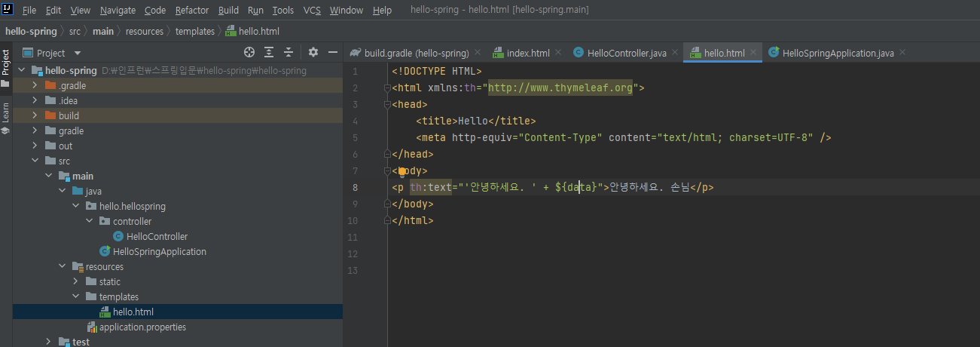Viewport: 980px width, 347px height.
Task: Expand the out folder
Action: tap(35, 146)
